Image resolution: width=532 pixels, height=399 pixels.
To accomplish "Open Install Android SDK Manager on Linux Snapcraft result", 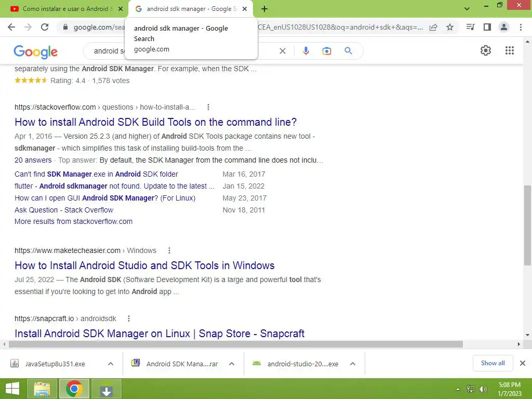I will pyautogui.click(x=159, y=334).
